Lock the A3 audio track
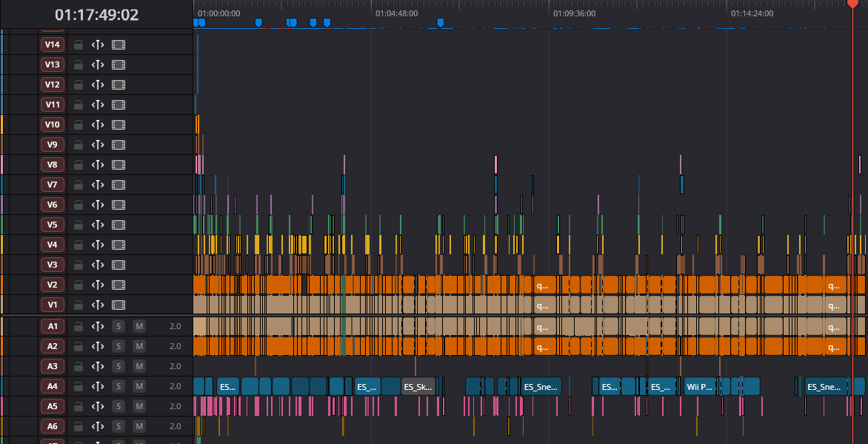Screen dimensions: 868x444 [79, 366]
